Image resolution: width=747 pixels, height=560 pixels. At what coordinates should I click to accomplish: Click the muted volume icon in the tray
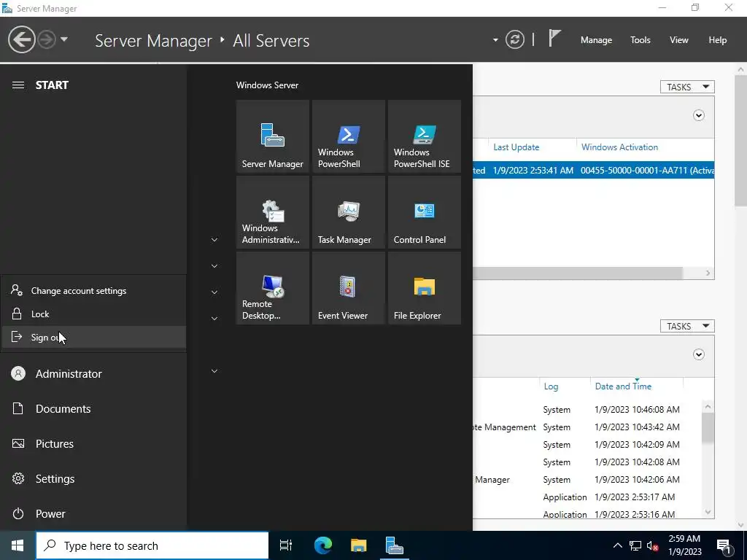[653, 545]
